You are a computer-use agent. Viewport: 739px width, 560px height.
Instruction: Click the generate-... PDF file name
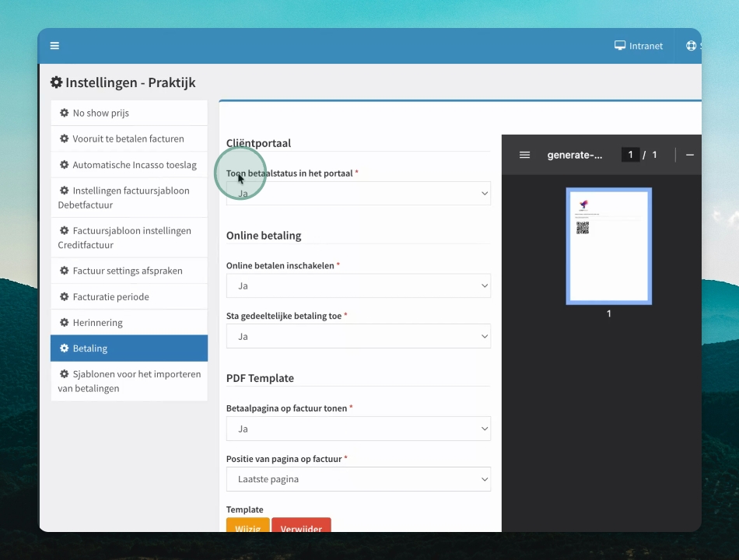575,155
